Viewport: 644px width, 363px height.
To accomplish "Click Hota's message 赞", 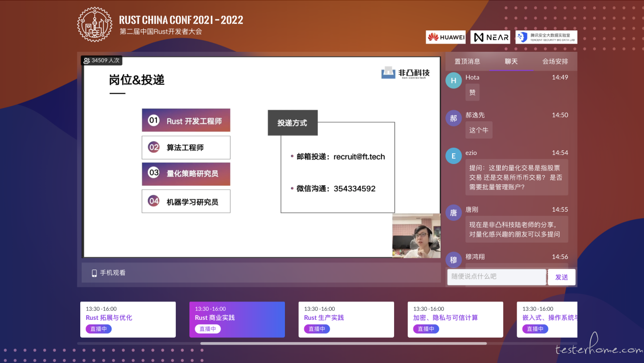I will pyautogui.click(x=472, y=92).
